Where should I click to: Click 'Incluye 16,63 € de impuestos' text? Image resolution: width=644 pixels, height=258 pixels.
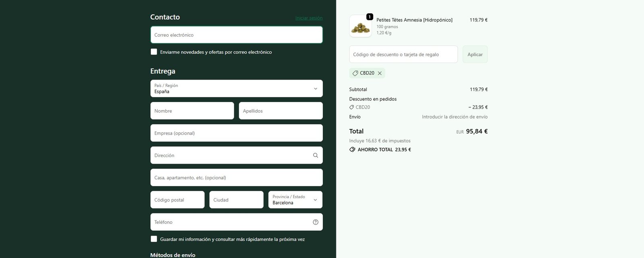coord(380,141)
